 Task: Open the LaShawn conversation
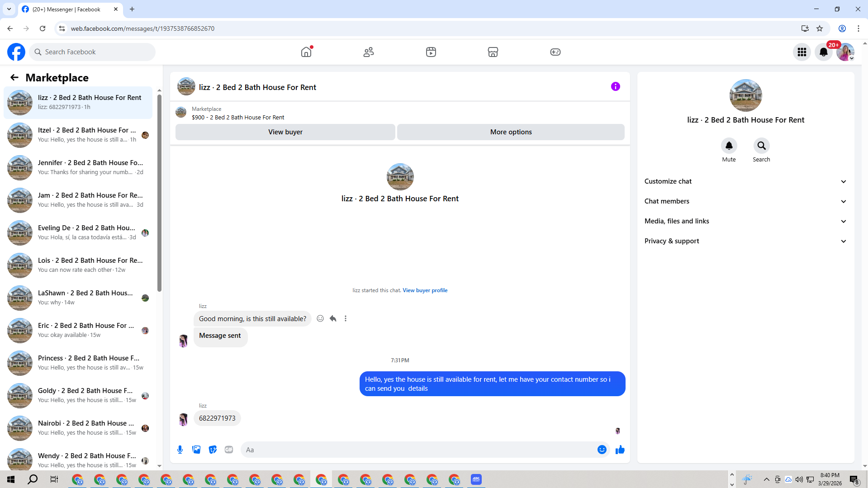[x=78, y=298]
